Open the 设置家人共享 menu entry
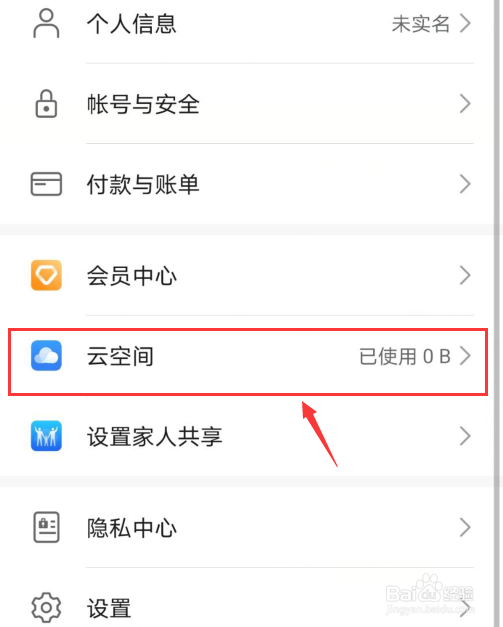Image resolution: width=503 pixels, height=627 pixels. coord(247,436)
